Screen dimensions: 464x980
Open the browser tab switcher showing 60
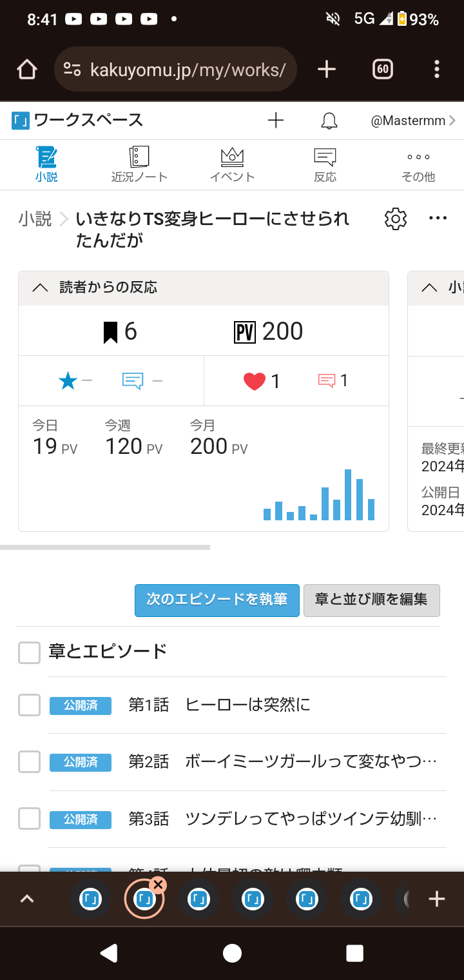(383, 70)
